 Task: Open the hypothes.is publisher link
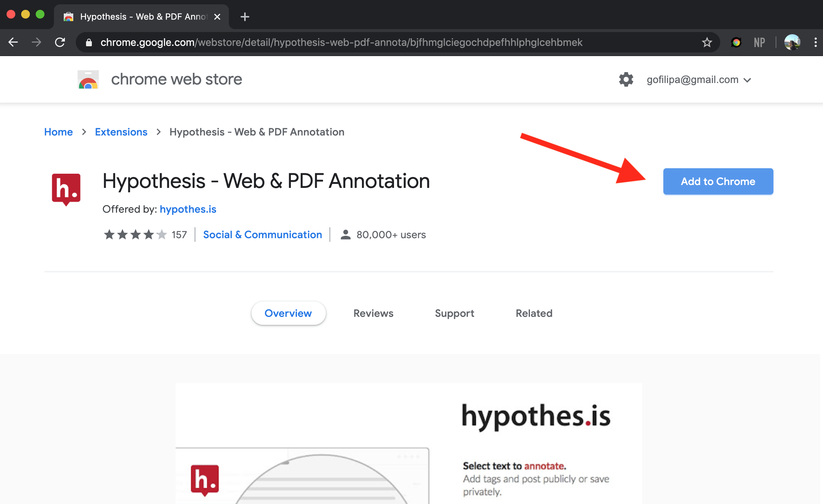188,209
